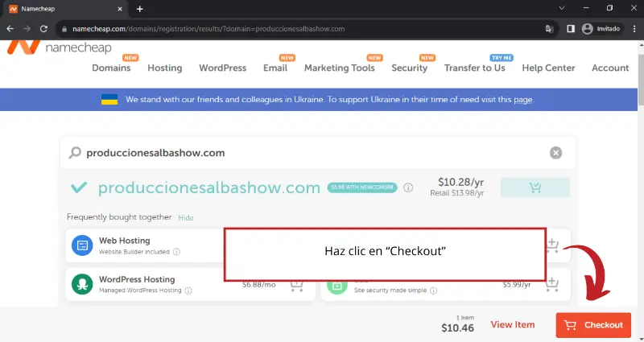644x342 pixels.
Task: Click the info icon beside Managed WordPress Hosting
Action: [188, 290]
